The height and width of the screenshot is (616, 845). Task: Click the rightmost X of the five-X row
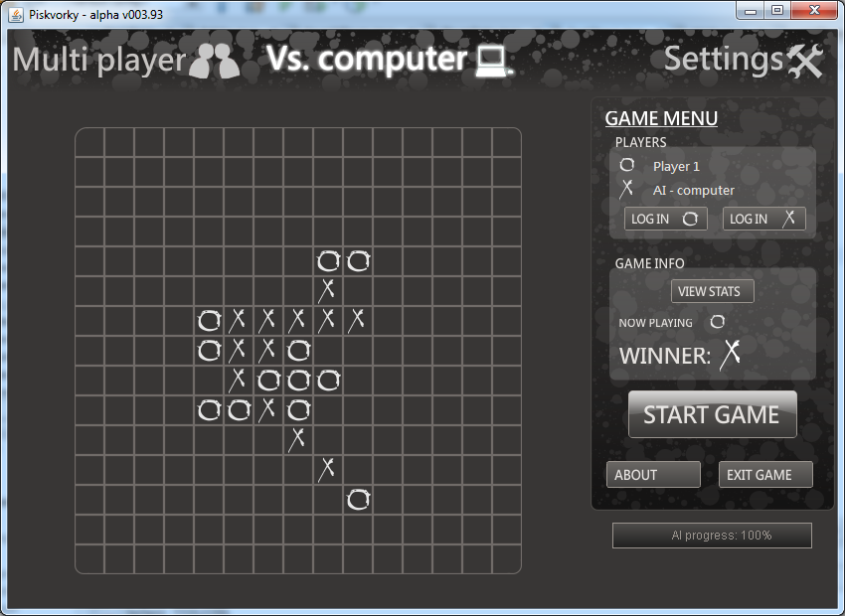[x=356, y=320]
